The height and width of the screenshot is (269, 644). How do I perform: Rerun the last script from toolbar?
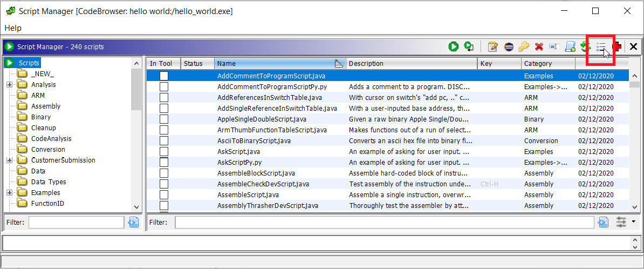pyautogui.click(x=469, y=46)
